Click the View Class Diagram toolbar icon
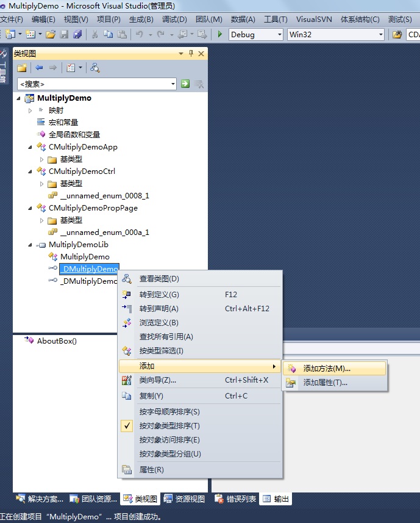 click(x=95, y=68)
